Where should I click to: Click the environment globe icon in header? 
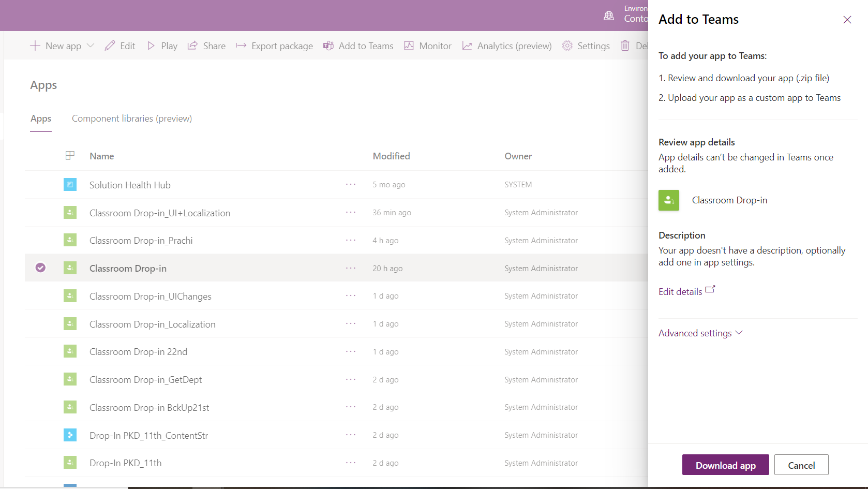pyautogui.click(x=609, y=16)
